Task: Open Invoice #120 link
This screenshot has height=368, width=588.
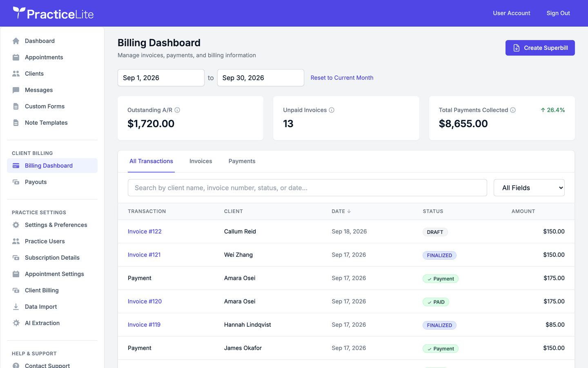Action: [145, 301]
